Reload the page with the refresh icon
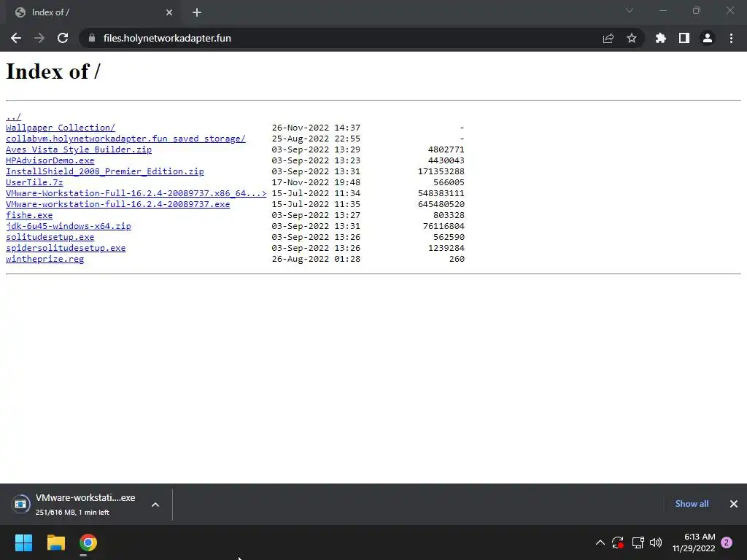 (63, 38)
